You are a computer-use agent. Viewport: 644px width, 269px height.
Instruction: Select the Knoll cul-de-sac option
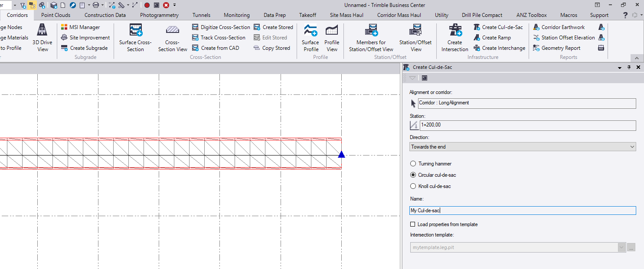tap(413, 186)
